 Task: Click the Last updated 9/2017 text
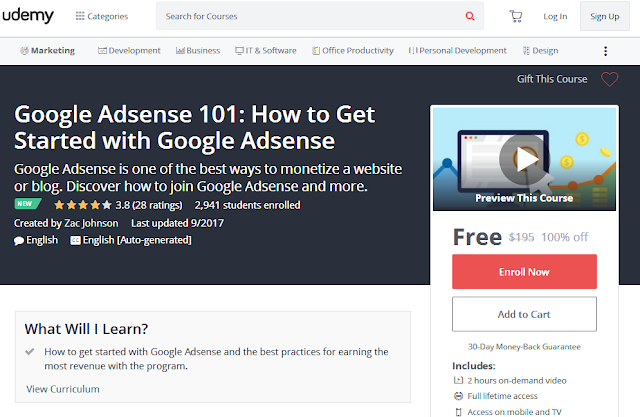point(178,223)
